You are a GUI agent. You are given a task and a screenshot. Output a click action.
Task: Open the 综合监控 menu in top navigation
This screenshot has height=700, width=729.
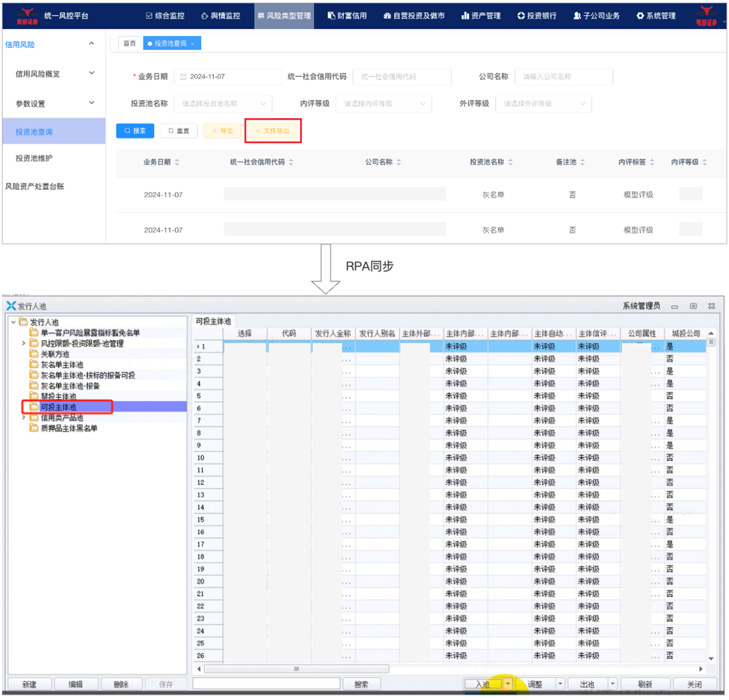click(164, 16)
